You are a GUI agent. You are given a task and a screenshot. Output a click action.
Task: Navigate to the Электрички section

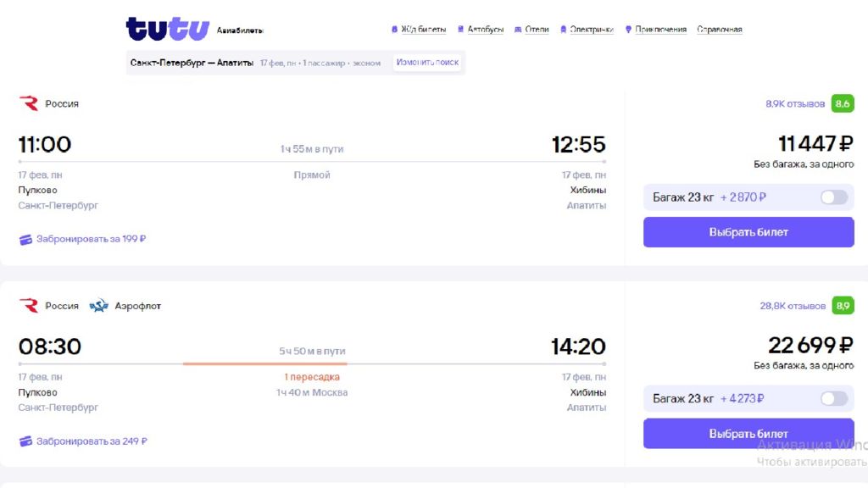pos(587,30)
